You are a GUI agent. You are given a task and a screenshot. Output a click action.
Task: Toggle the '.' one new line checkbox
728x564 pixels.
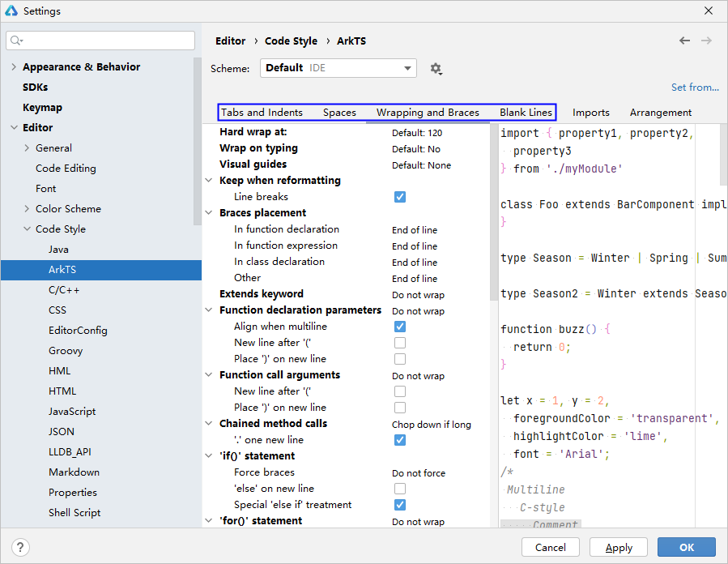400,440
